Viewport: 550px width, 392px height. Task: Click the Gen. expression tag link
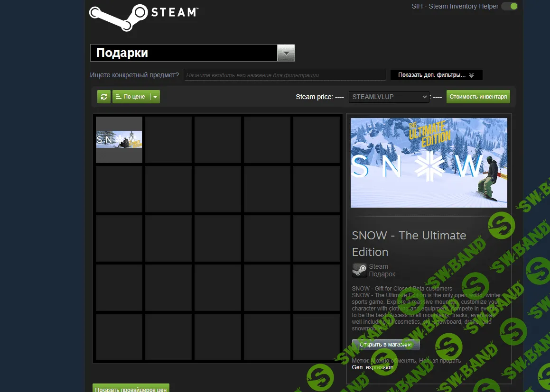pyautogui.click(x=373, y=367)
